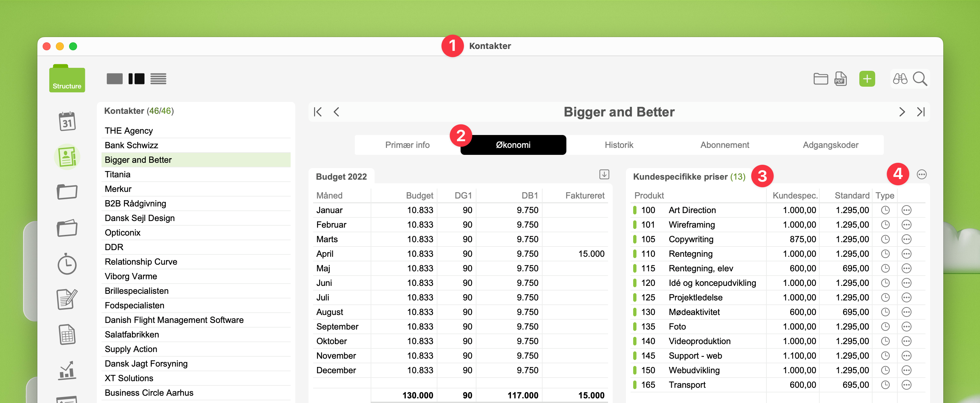980x403 pixels.
Task: Switch to the single form view
Action: (114, 79)
